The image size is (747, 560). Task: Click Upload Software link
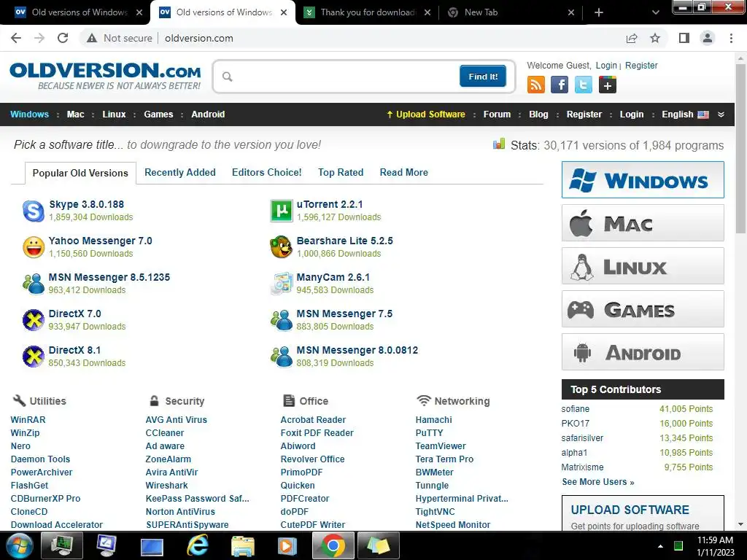pyautogui.click(x=426, y=114)
